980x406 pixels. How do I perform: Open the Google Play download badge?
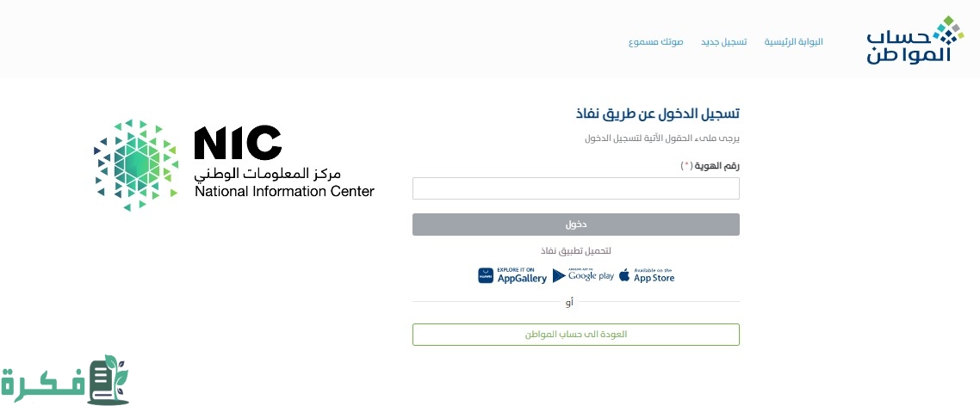pyautogui.click(x=583, y=275)
